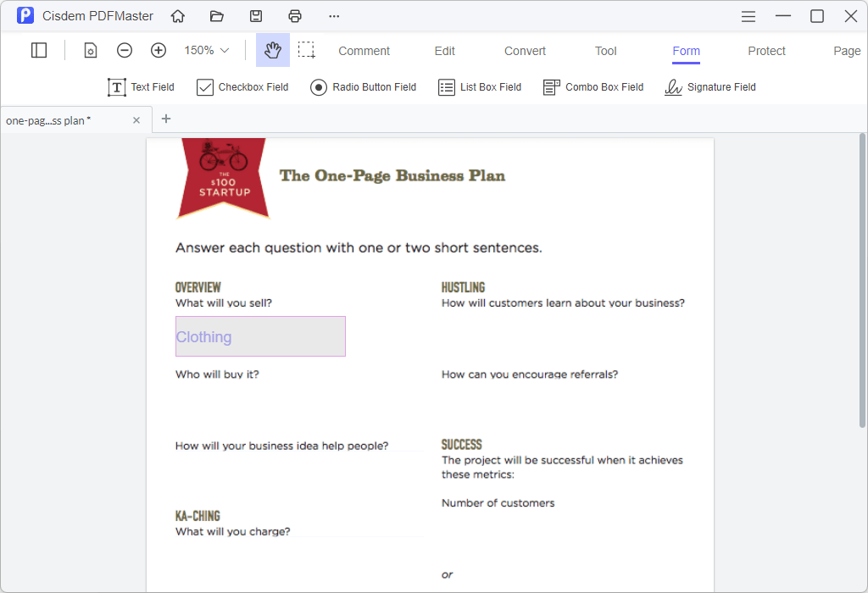868x593 pixels.
Task: Click the Cisdem PDFMaster logo icon
Action: 25,15
